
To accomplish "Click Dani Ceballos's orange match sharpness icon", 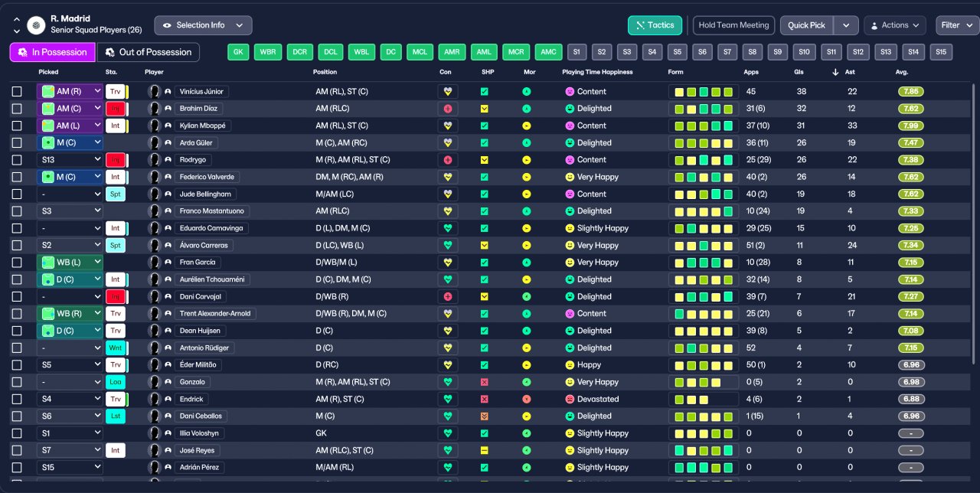I will click(x=484, y=416).
